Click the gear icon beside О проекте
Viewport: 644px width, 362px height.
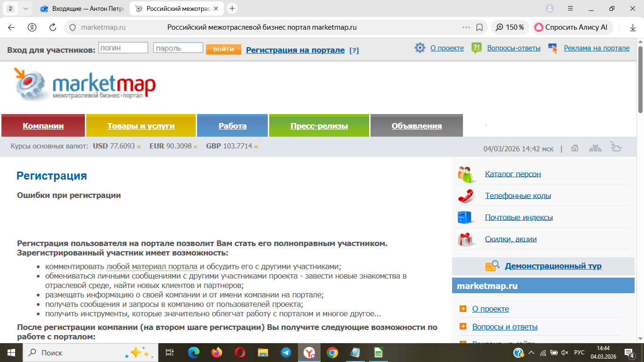420,48
